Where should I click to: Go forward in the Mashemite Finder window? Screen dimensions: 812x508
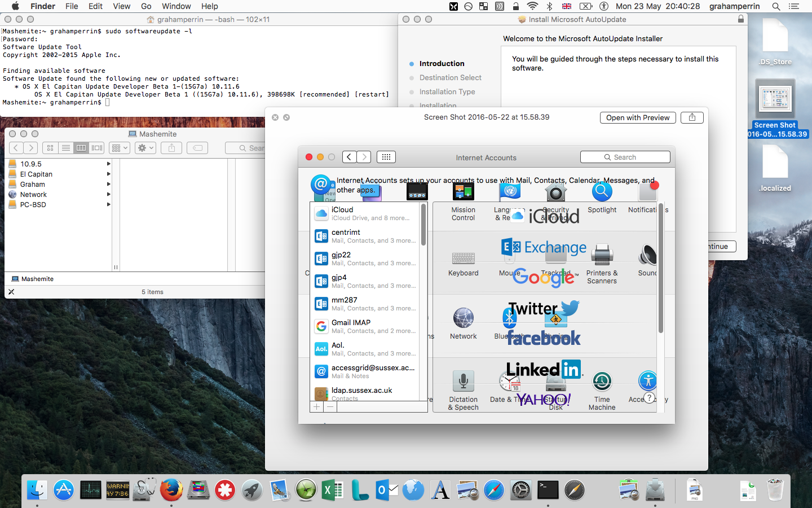31,148
